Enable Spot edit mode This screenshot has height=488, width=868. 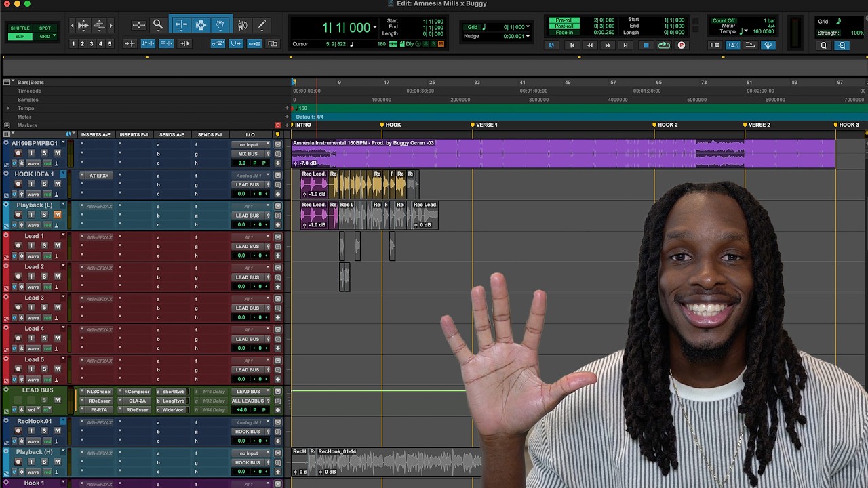[x=45, y=28]
